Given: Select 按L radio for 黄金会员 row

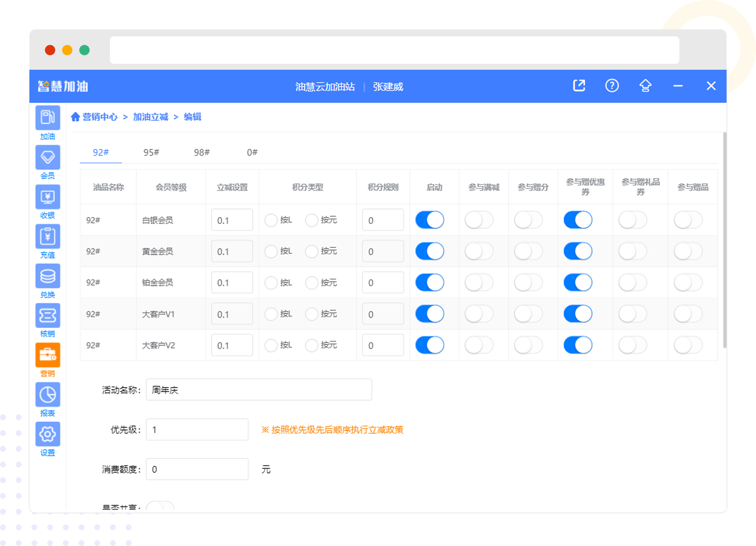Looking at the screenshot, I should click(271, 251).
